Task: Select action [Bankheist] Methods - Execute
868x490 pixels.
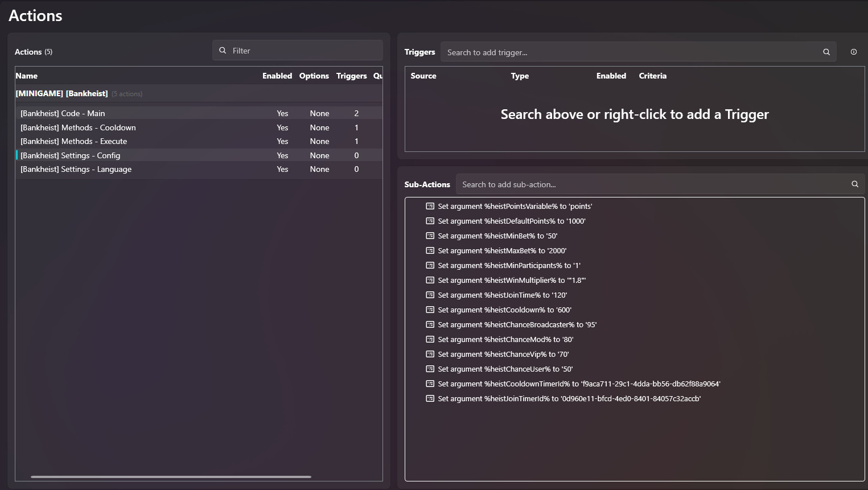Action: 199,141
